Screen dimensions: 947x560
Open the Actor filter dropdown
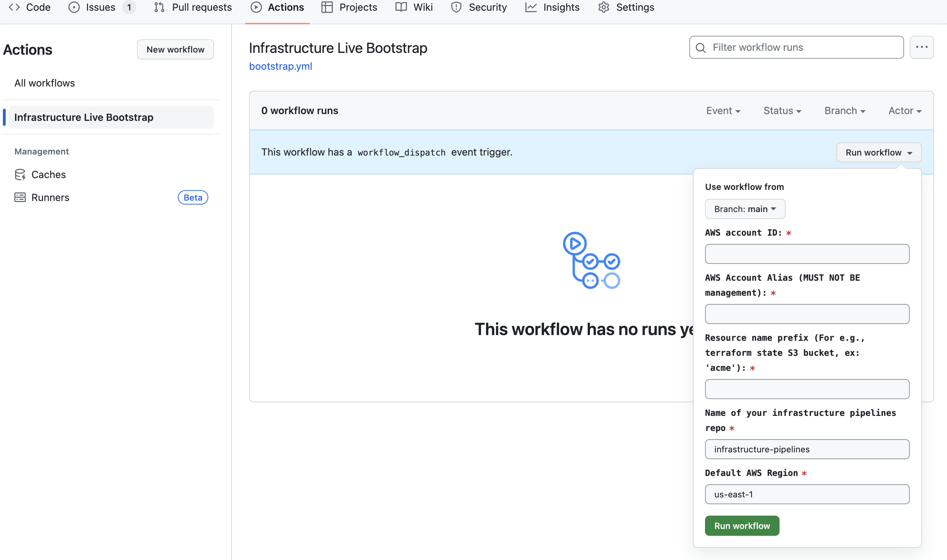click(x=904, y=110)
